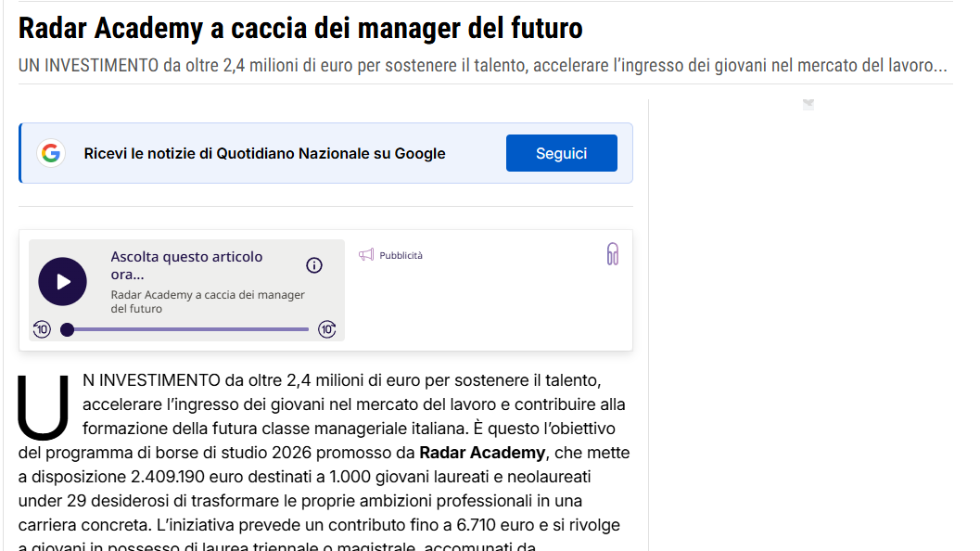Play the article audio

click(x=62, y=281)
